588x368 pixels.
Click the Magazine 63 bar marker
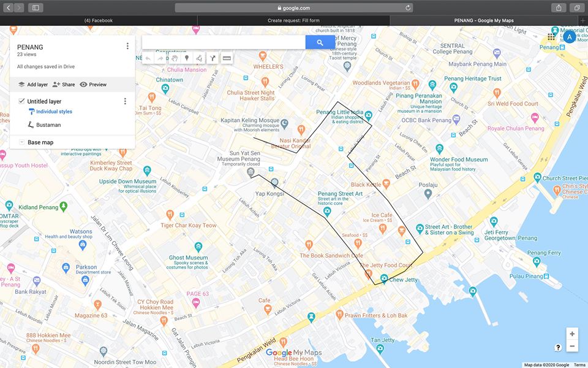tap(97, 305)
